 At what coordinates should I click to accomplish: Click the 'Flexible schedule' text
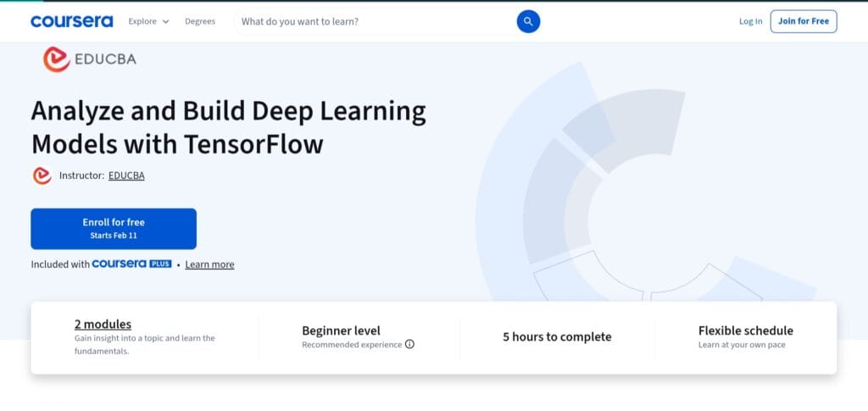(x=746, y=330)
